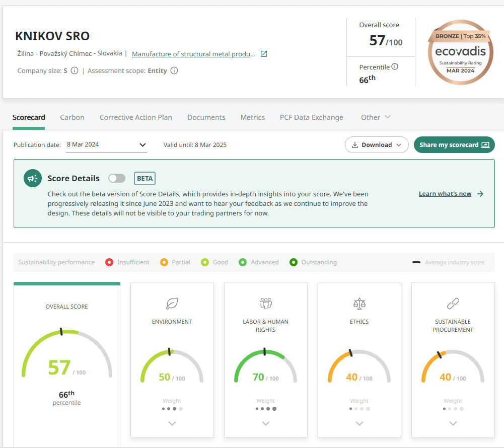This screenshot has height=448, width=504.
Task: Expand the Environment card chevron
Action: [172, 423]
